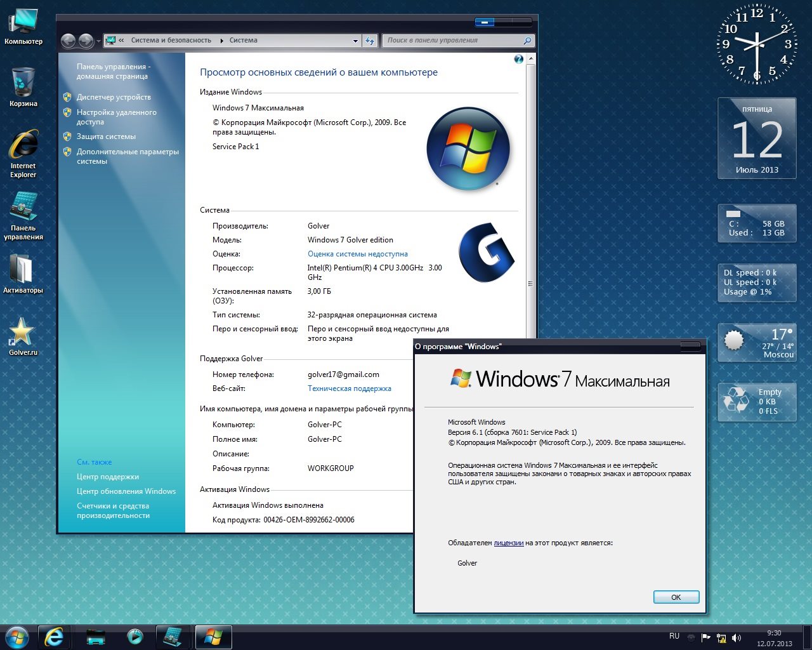Select Система breadcrumb segment

[243, 40]
